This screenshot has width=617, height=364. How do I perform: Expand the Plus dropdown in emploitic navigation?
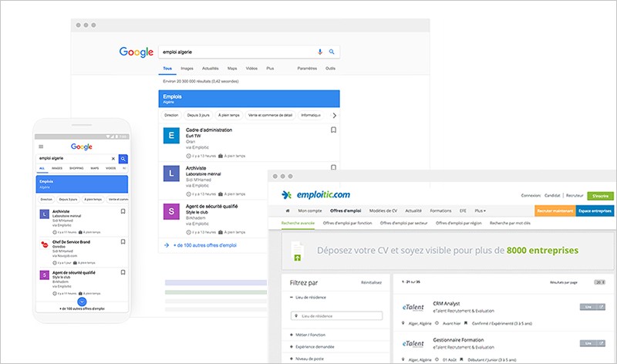click(480, 211)
